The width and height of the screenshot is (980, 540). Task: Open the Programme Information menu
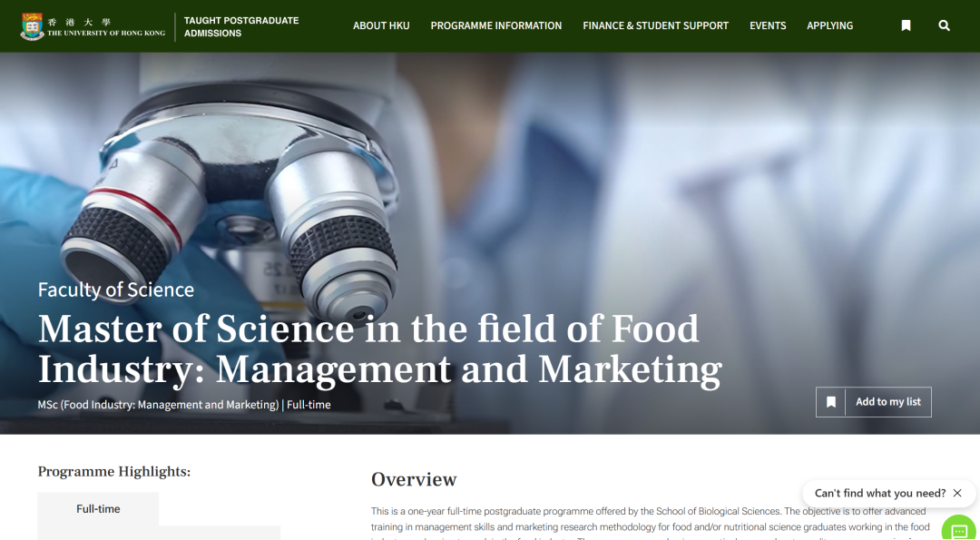click(496, 25)
